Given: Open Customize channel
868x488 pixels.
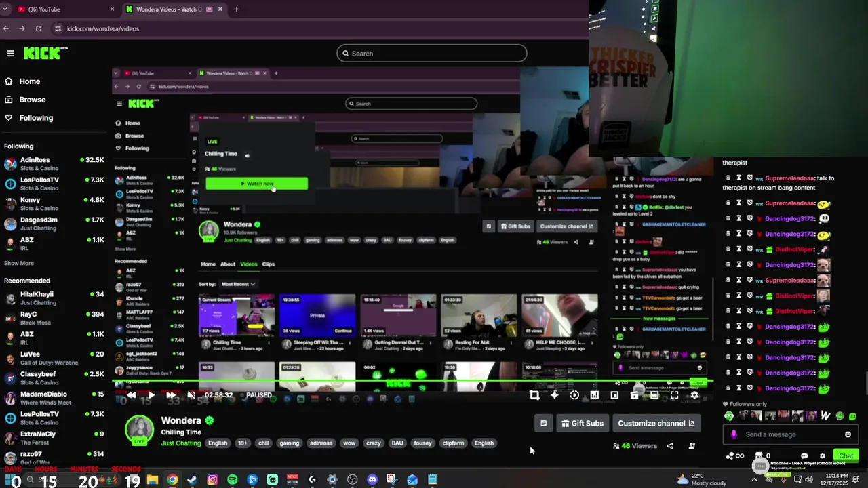Looking at the screenshot, I should pyautogui.click(x=656, y=424).
